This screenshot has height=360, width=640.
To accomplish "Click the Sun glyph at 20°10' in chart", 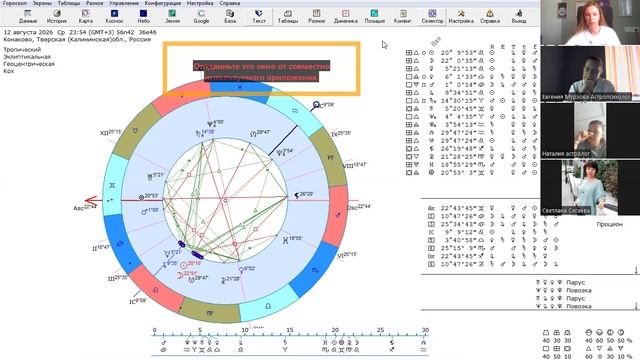I will pos(184,265).
